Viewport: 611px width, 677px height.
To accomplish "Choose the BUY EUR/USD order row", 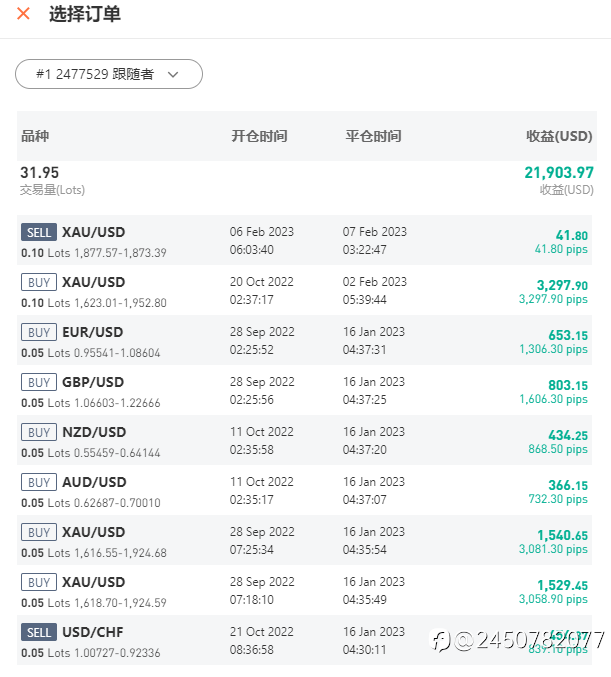I will point(304,340).
